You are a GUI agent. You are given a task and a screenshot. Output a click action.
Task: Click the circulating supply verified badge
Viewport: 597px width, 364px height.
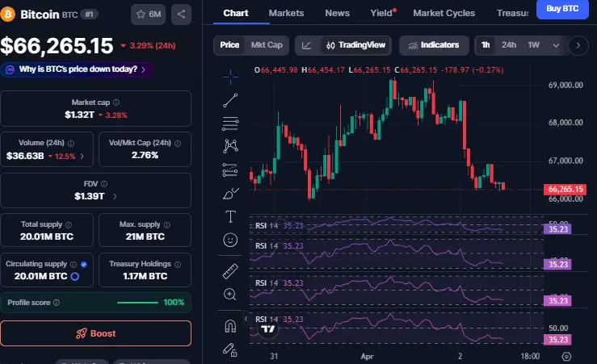[x=84, y=264]
